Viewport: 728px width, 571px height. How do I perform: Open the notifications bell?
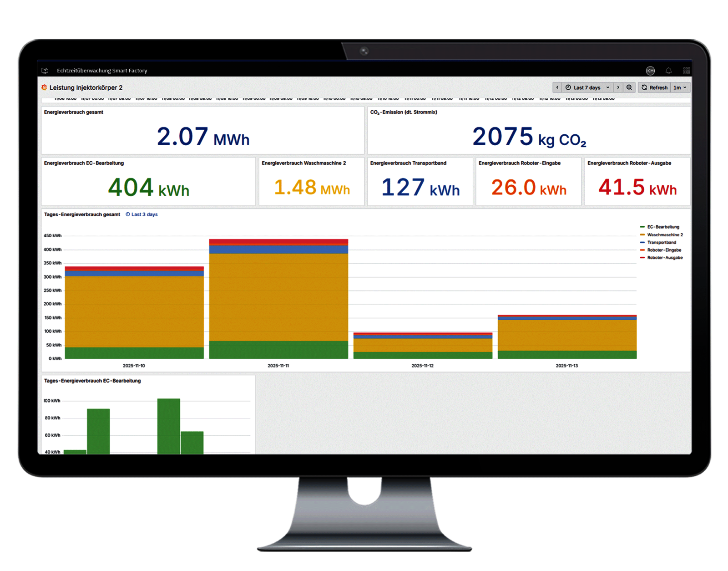[x=668, y=71]
